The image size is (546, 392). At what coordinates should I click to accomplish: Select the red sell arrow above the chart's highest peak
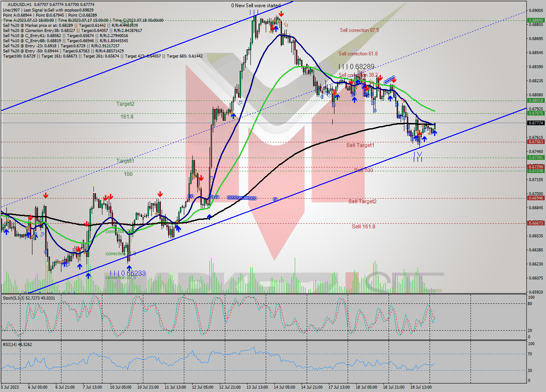281,14
